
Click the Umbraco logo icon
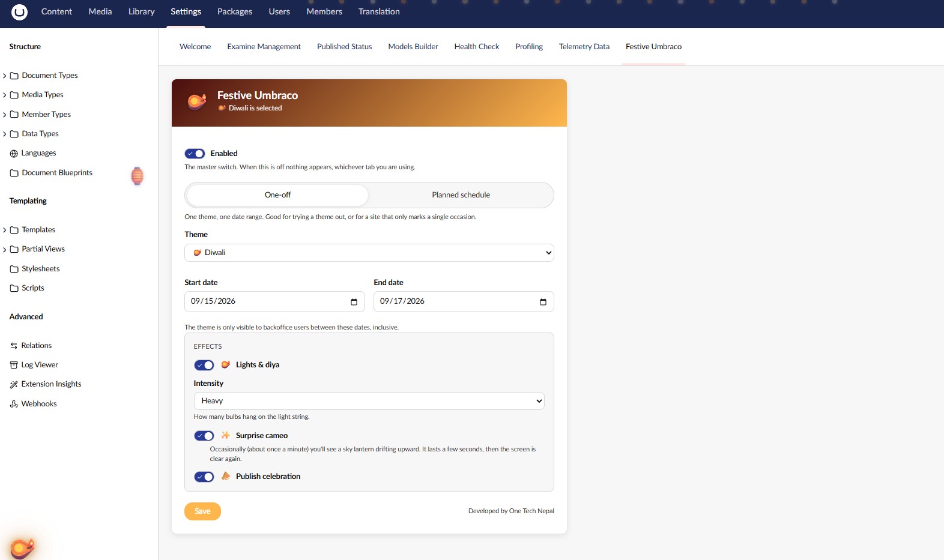[x=19, y=12]
